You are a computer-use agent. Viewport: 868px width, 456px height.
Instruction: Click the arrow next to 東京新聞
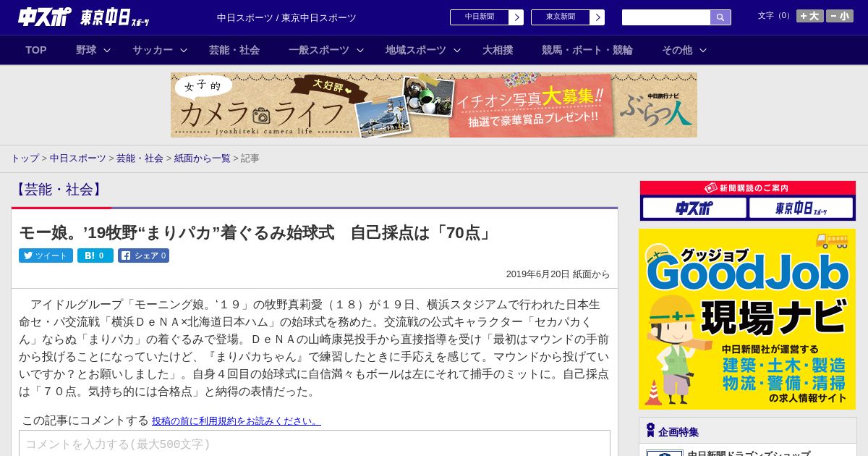tap(597, 17)
